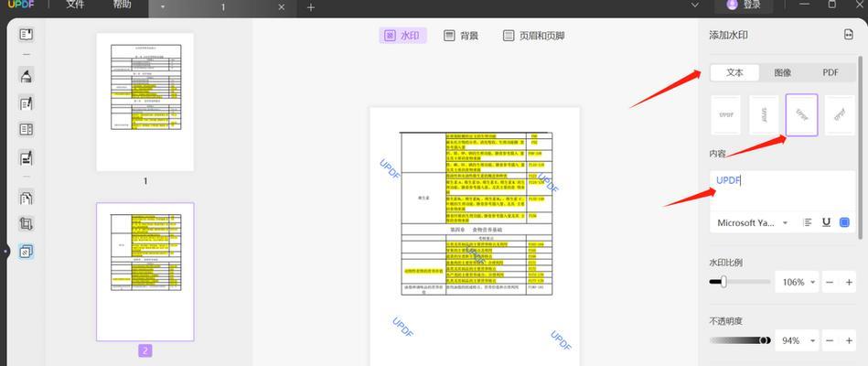
Task: Select the 背景 tool tab
Action: 461,36
